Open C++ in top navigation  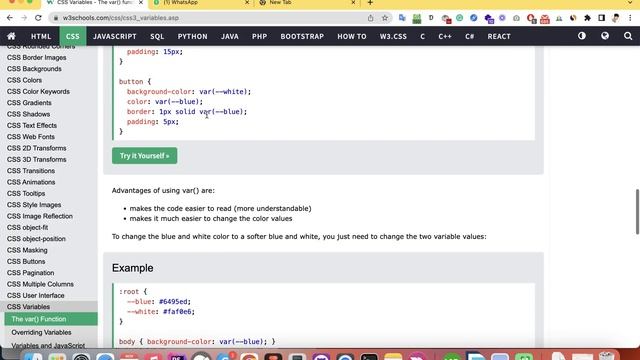[445, 36]
